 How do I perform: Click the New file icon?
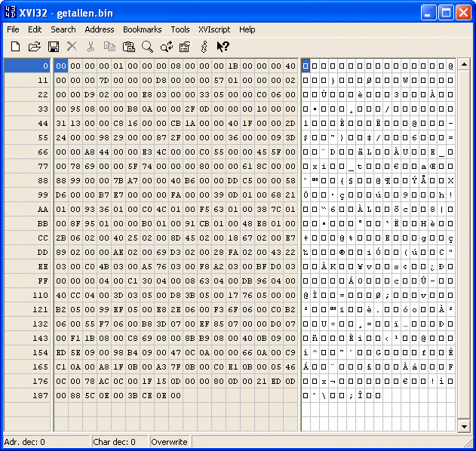[x=15, y=47]
